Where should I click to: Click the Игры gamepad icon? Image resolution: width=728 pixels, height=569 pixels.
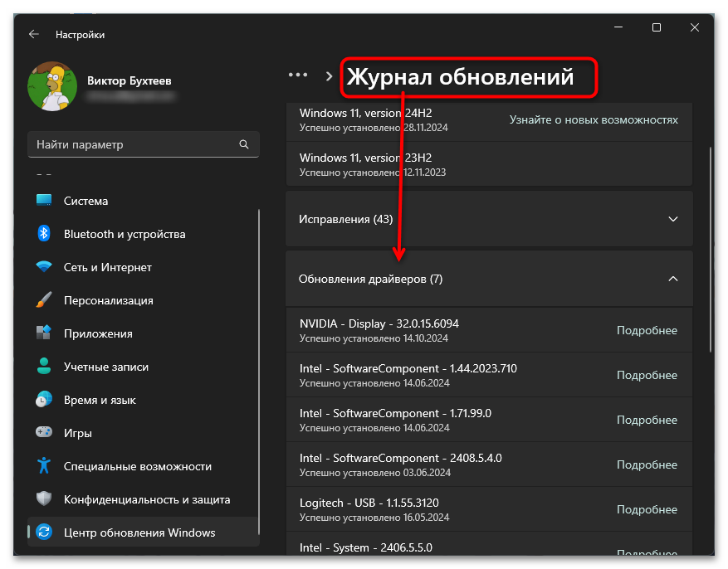pyautogui.click(x=44, y=432)
